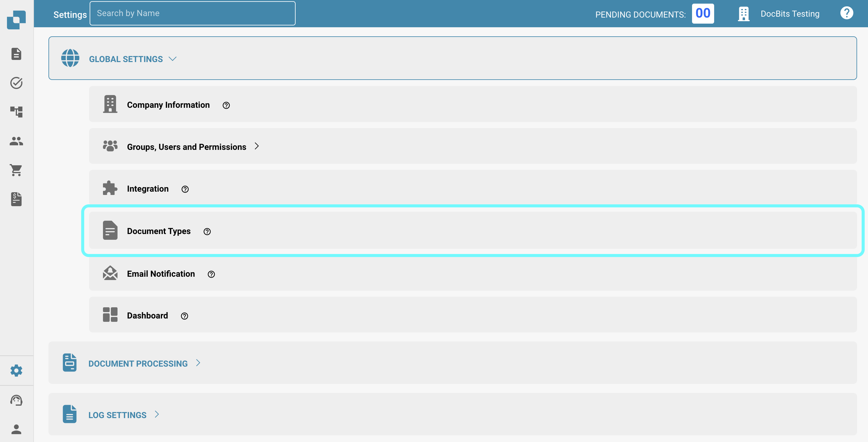Show help tooltip for Document Types
Image resolution: width=868 pixels, height=442 pixels.
tap(207, 231)
